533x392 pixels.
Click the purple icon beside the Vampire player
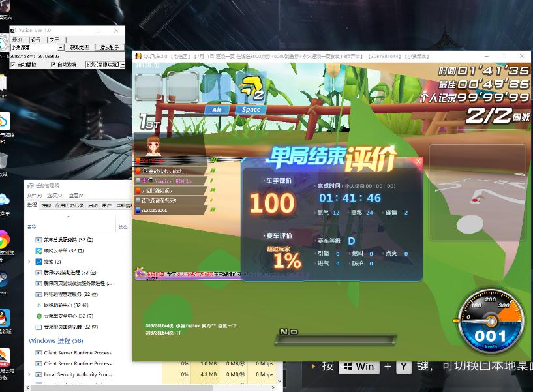pos(144,180)
